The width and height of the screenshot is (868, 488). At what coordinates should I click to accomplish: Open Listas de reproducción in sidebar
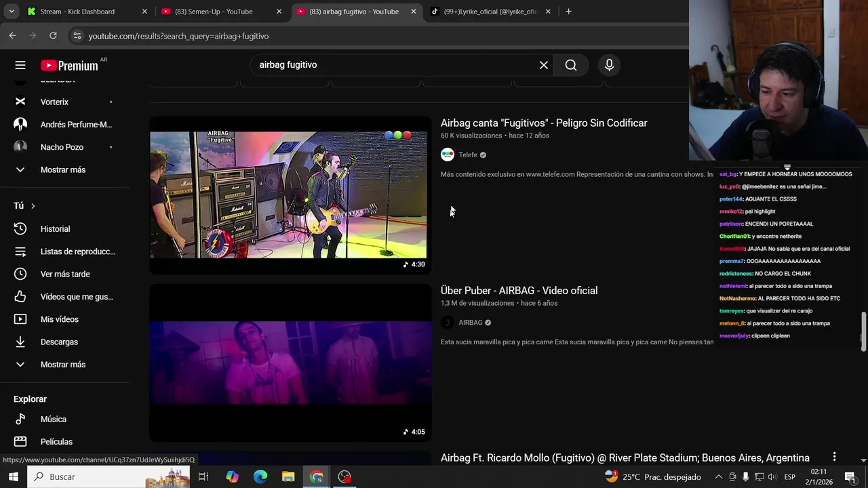click(x=65, y=251)
